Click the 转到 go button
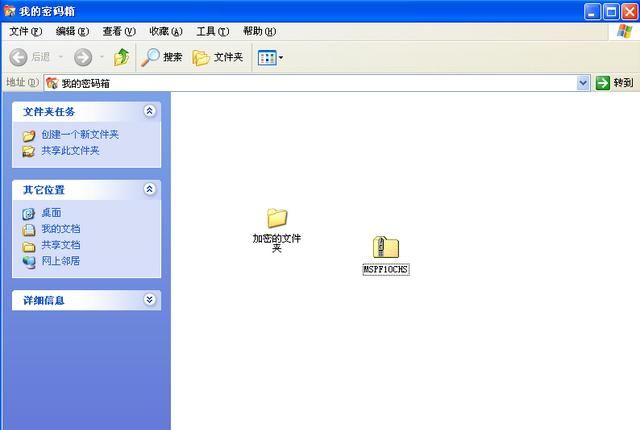The height and width of the screenshot is (430, 640). 615,83
